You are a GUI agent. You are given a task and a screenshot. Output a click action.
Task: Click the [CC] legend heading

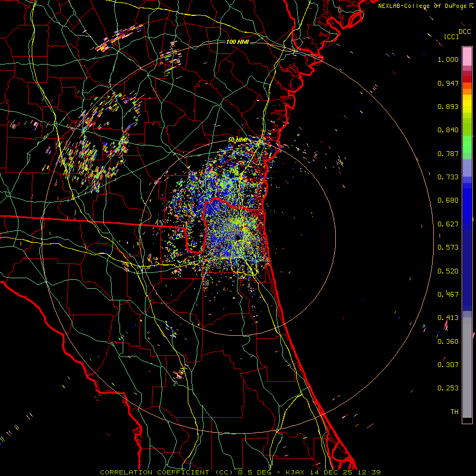click(451, 36)
